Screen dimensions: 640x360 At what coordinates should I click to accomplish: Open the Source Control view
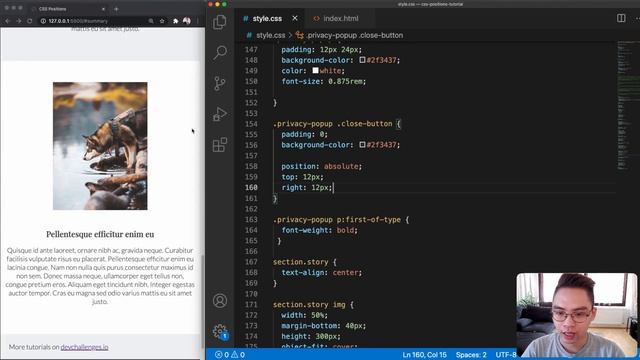220,83
